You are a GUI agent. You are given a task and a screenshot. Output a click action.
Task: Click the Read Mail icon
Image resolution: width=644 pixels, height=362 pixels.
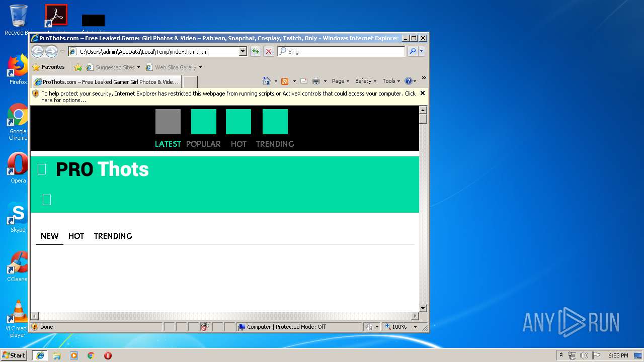coord(304,81)
